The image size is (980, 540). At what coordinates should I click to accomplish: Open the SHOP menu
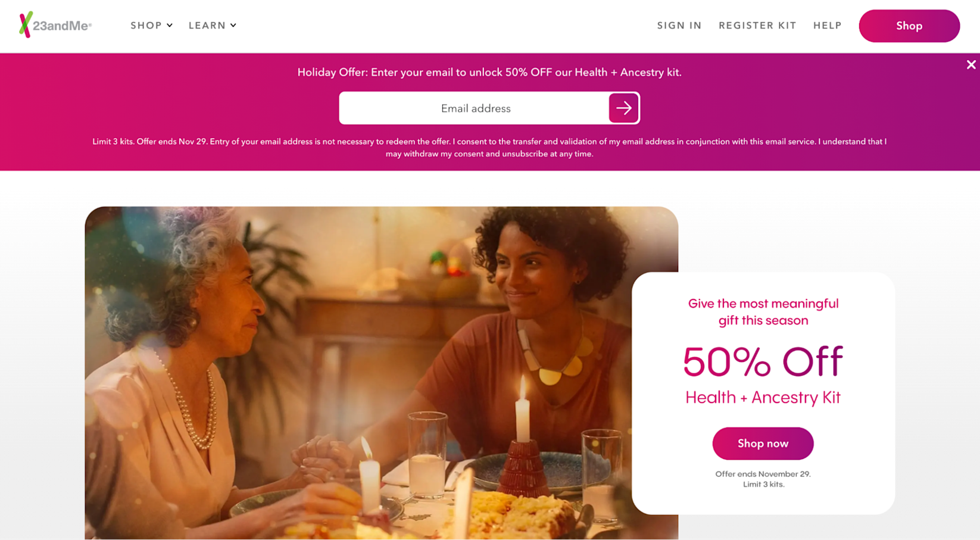pyautogui.click(x=146, y=26)
